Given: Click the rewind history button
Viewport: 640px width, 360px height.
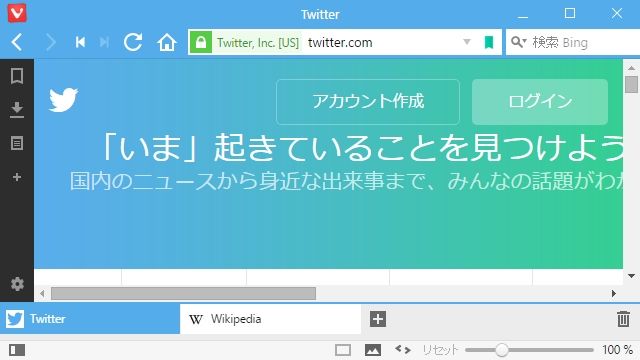Looking at the screenshot, I should (x=80, y=42).
